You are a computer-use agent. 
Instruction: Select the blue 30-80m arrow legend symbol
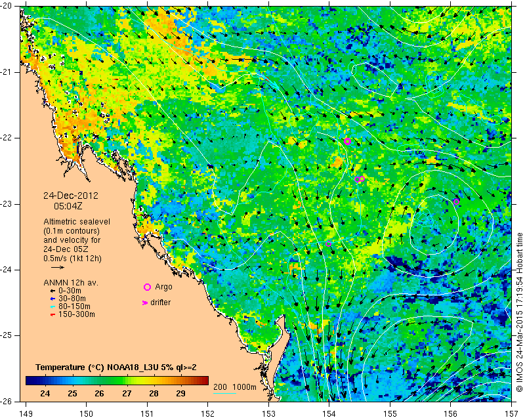pyautogui.click(x=52, y=299)
